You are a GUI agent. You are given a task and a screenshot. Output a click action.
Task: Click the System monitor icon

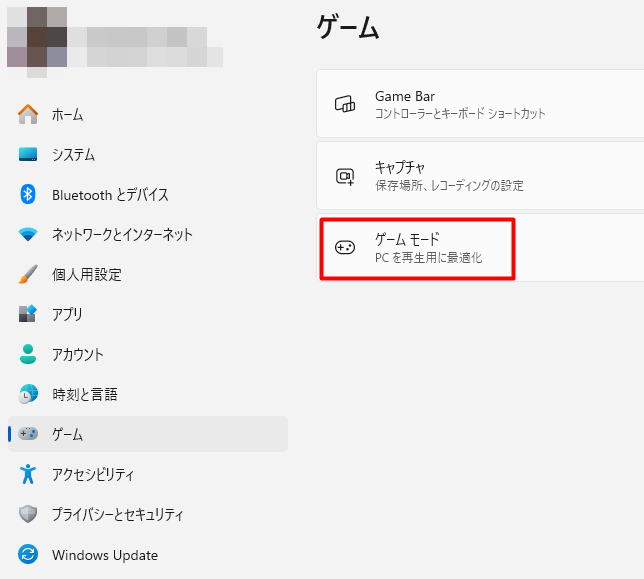pos(28,154)
